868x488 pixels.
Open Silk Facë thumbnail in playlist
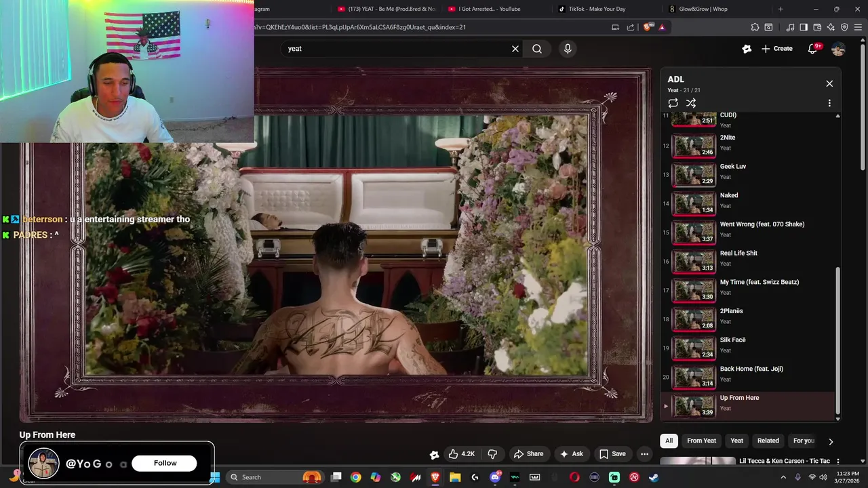point(694,348)
